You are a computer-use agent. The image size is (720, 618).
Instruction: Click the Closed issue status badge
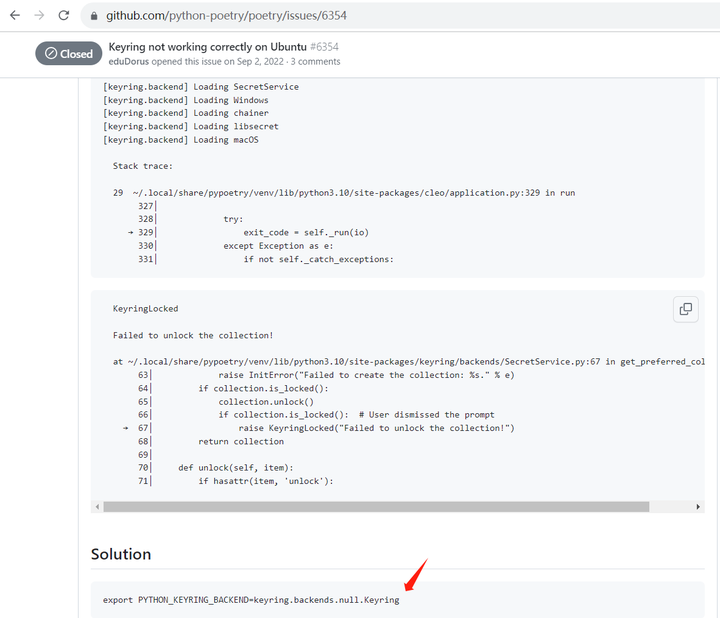click(x=68, y=54)
